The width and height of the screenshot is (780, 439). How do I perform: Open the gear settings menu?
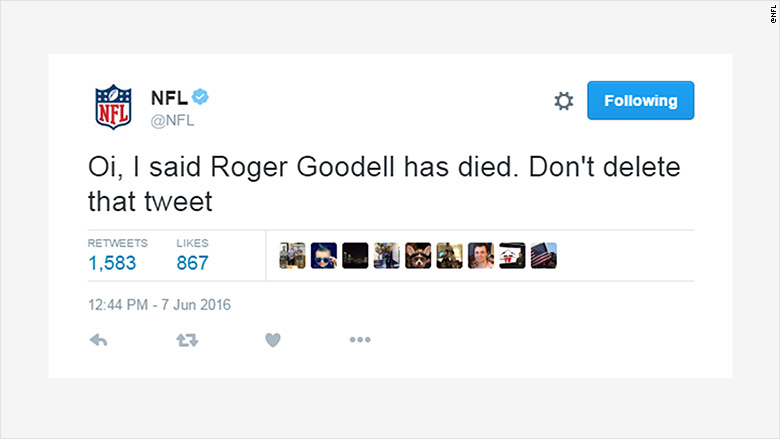pos(563,101)
